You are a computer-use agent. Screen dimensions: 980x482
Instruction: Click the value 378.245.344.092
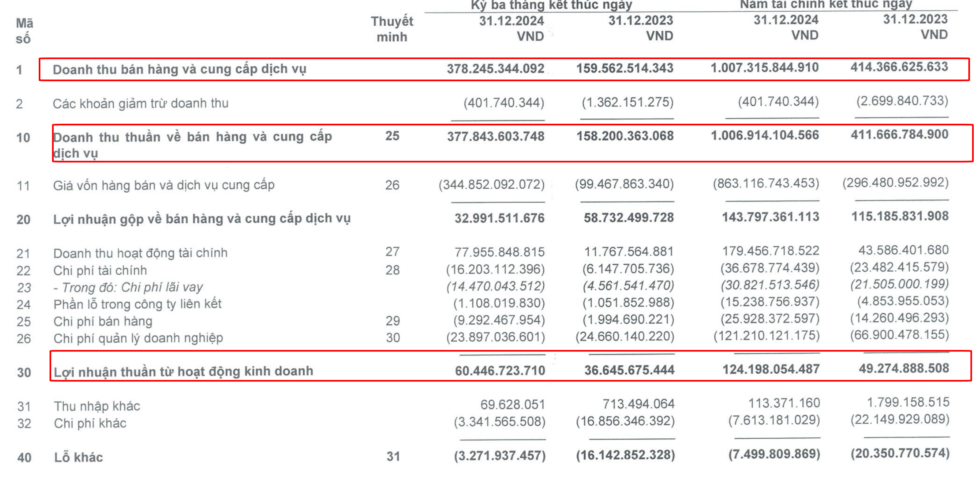[x=495, y=69]
